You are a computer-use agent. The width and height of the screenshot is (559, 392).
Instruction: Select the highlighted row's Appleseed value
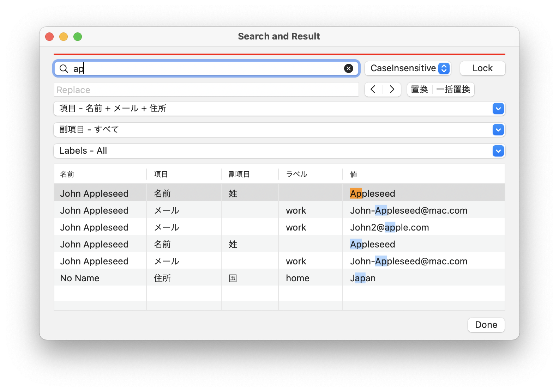tap(372, 194)
